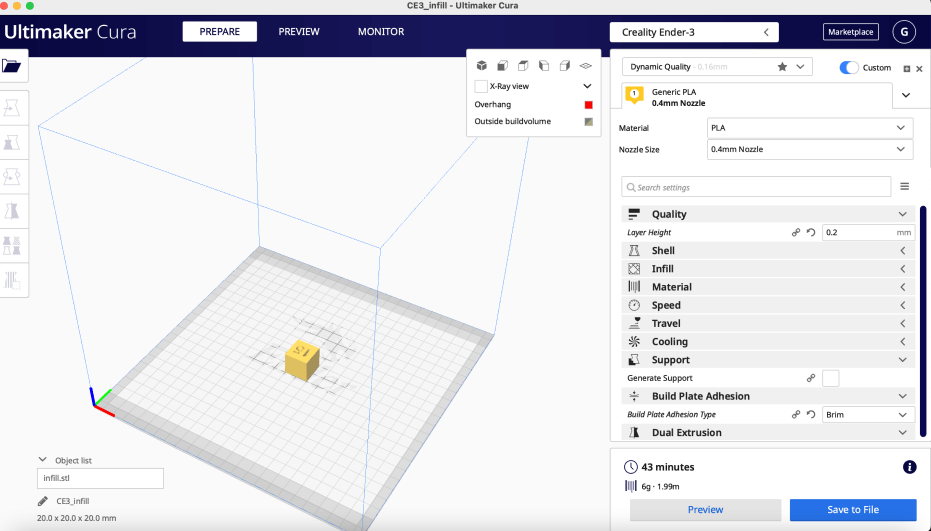Click the Search settings field
This screenshot has height=531, width=931.
(x=756, y=187)
